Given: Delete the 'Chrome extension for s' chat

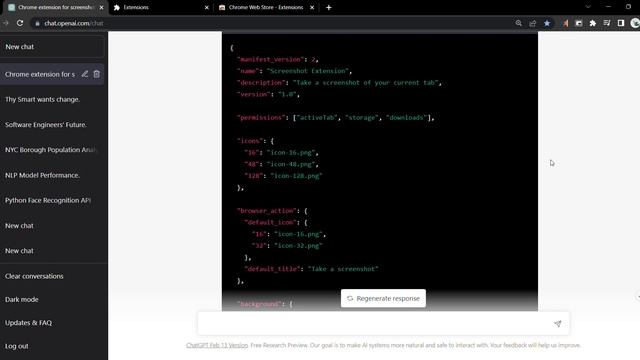Looking at the screenshot, I should point(97,74).
